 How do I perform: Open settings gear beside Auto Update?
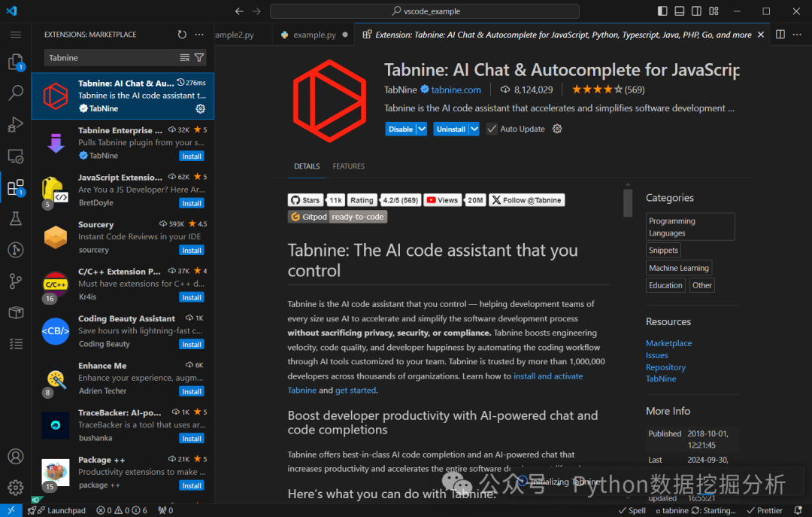click(x=557, y=129)
